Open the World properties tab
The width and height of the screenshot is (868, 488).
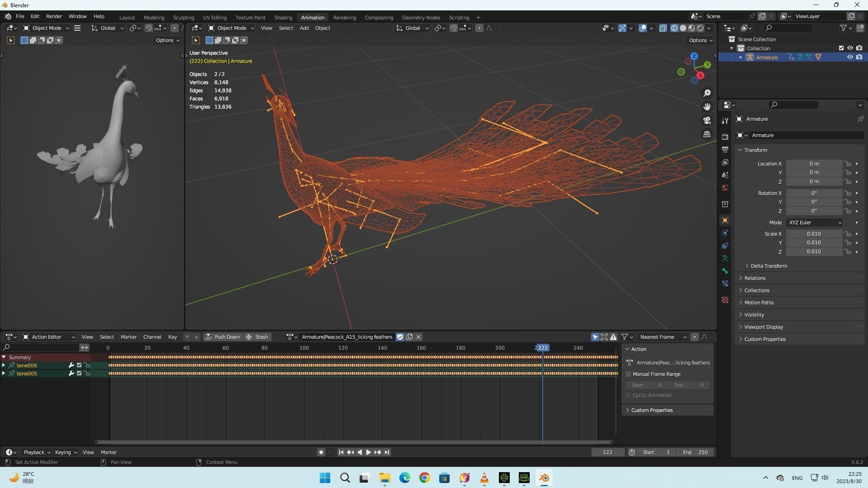pyautogui.click(x=725, y=188)
